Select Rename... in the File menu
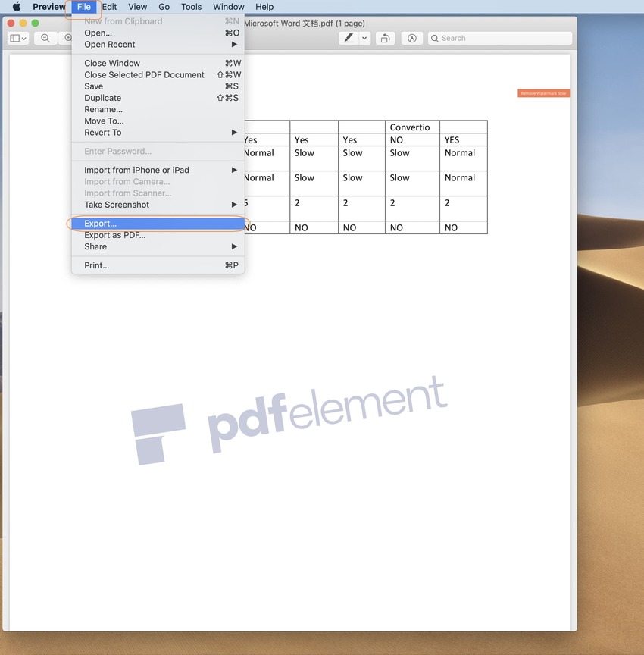This screenshot has width=644, height=655. tap(158, 109)
